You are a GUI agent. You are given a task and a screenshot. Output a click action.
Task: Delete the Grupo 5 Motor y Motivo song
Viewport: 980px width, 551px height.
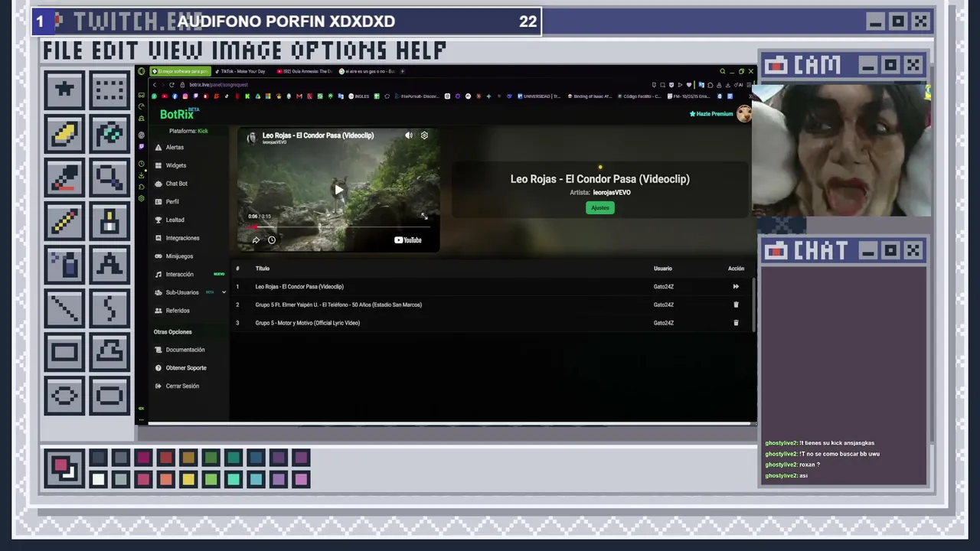(736, 323)
